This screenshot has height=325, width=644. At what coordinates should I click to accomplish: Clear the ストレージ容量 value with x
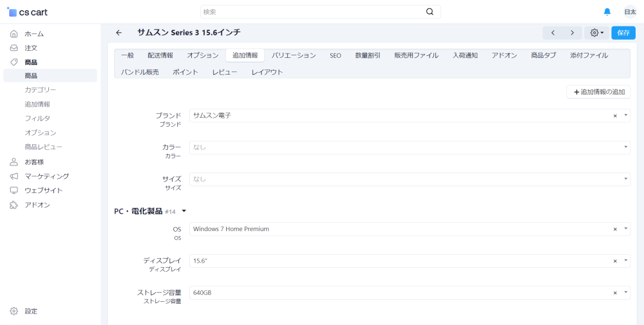[615, 293]
